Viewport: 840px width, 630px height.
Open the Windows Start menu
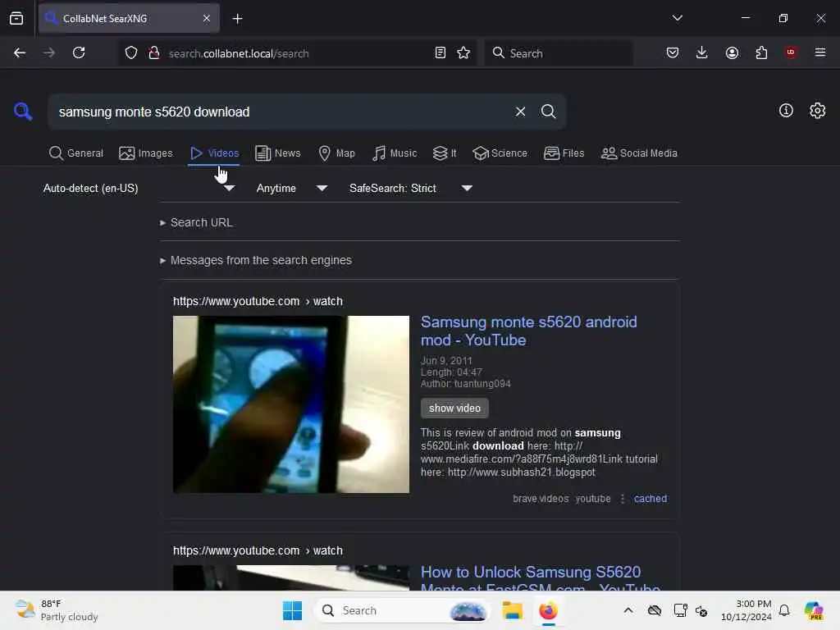tap(292, 610)
